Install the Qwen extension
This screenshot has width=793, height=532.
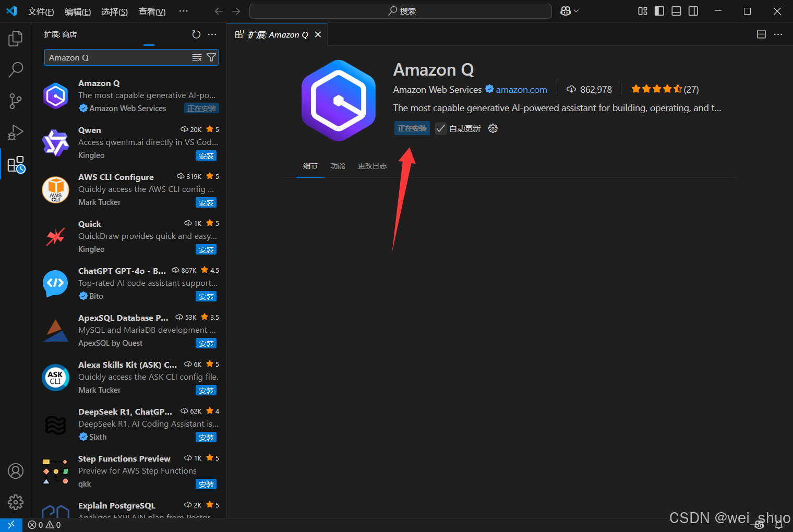pos(206,156)
